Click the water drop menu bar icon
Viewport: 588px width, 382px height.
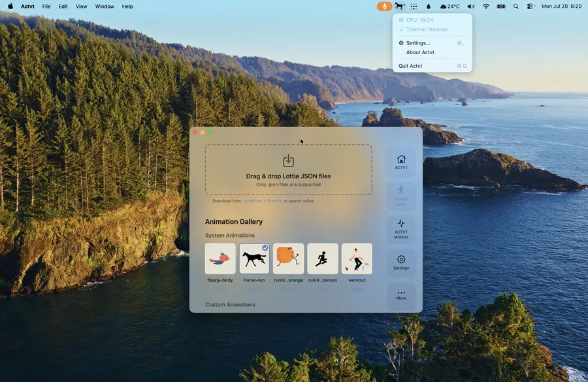click(x=428, y=7)
